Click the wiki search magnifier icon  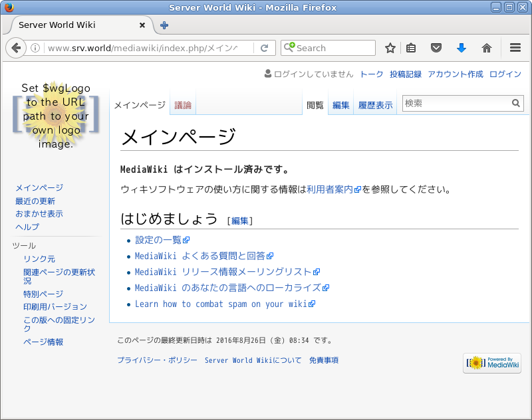coord(516,103)
